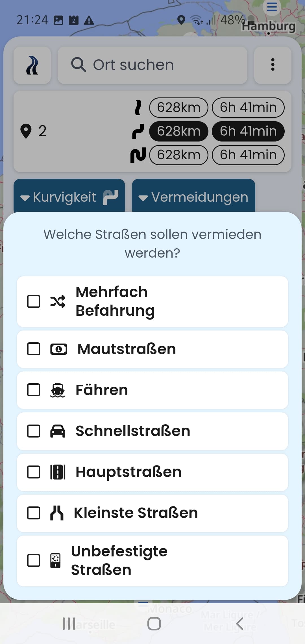Open Android recent apps button
This screenshot has height=644, width=305.
69,624
